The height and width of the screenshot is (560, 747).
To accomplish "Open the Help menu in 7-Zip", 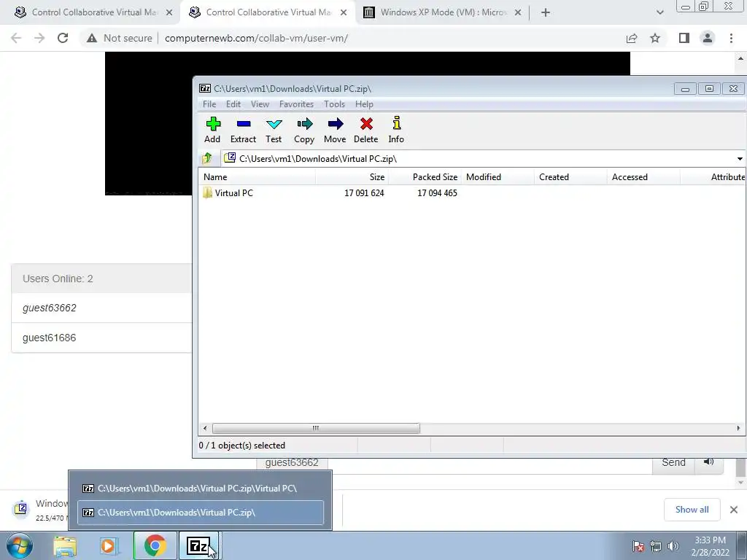I will (x=364, y=104).
